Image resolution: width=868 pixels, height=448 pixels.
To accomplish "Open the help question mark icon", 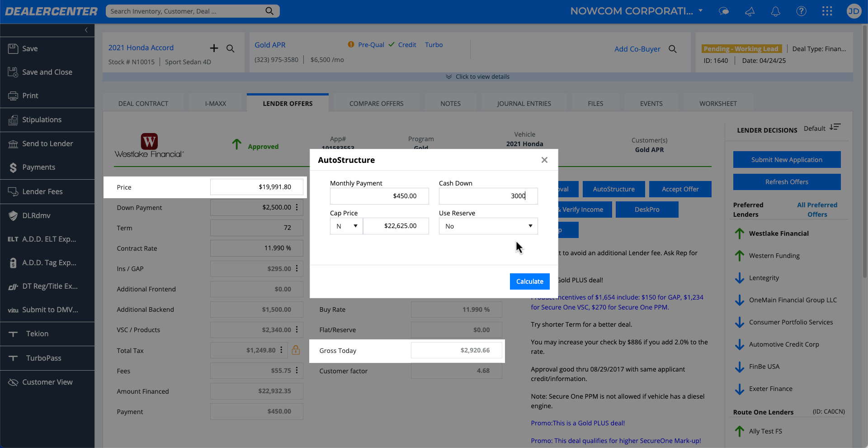I will 801,11.
